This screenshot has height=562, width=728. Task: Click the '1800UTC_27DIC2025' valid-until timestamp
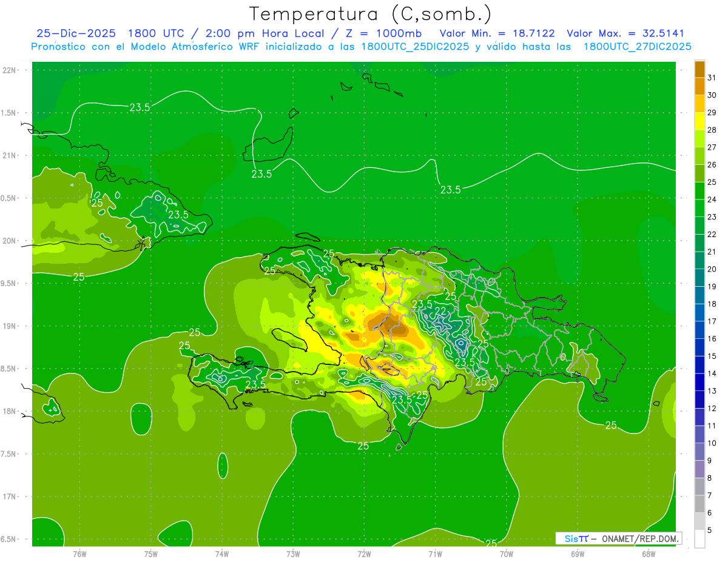click(638, 47)
